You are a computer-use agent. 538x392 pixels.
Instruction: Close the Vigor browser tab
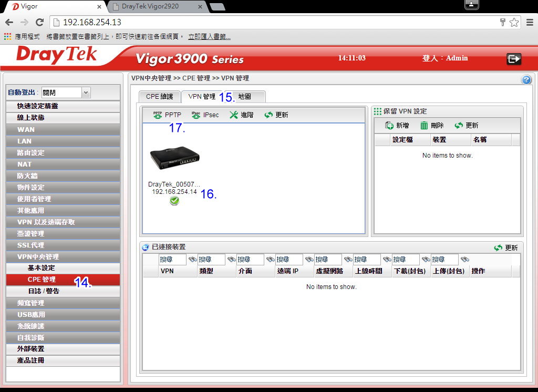click(99, 6)
